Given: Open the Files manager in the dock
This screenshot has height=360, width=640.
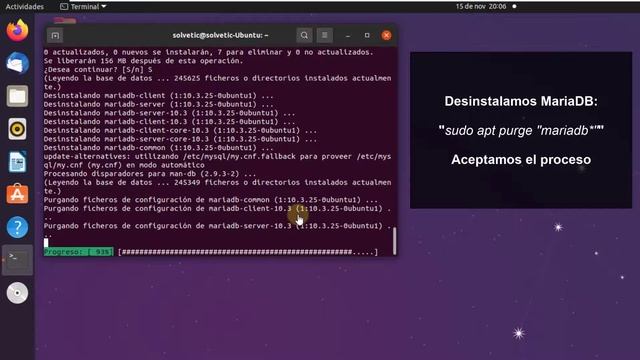Looking at the screenshot, I should tap(17, 96).
